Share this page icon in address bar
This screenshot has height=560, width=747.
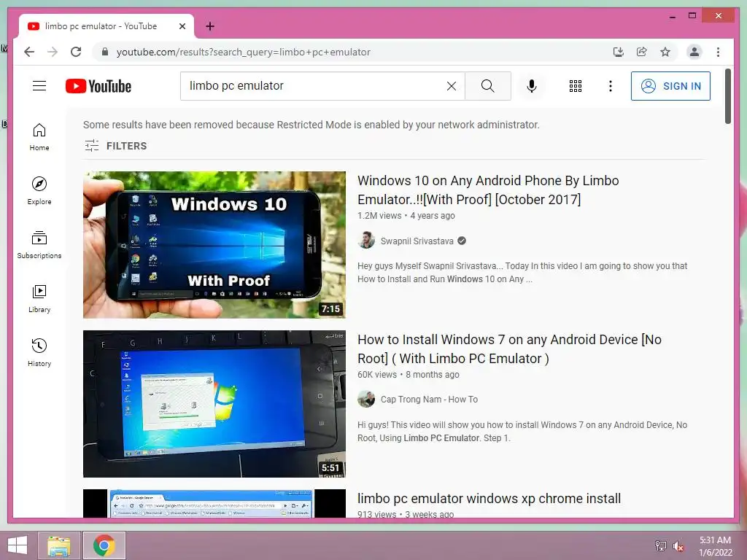[x=642, y=52]
